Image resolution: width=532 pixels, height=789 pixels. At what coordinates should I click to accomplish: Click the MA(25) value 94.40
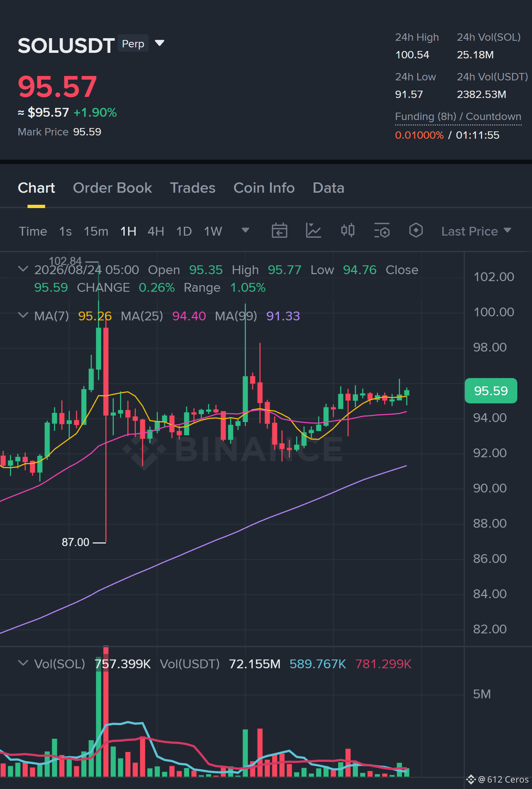[189, 316]
